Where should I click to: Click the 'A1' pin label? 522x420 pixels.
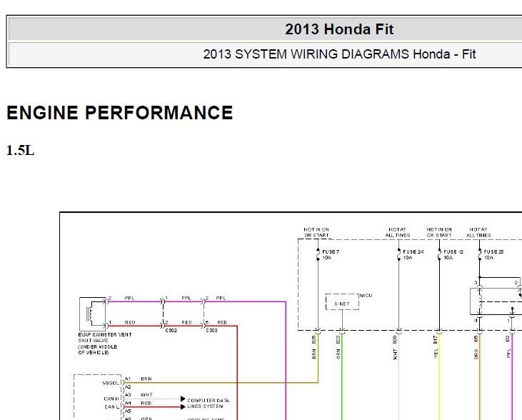[x=128, y=379]
